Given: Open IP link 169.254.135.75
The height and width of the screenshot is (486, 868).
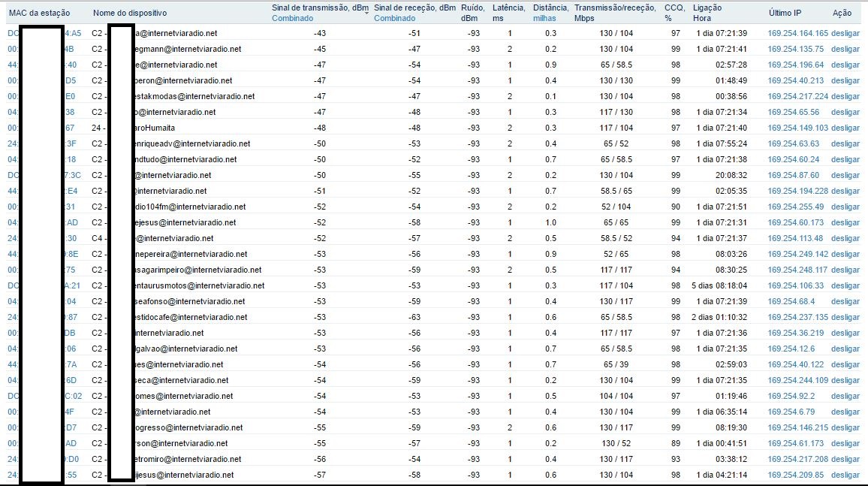Looking at the screenshot, I should click(x=795, y=49).
